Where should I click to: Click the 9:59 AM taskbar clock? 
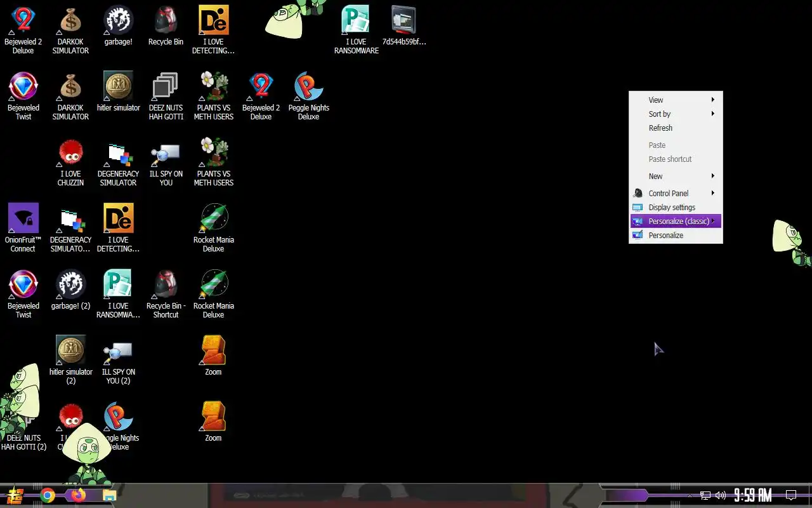click(x=752, y=495)
